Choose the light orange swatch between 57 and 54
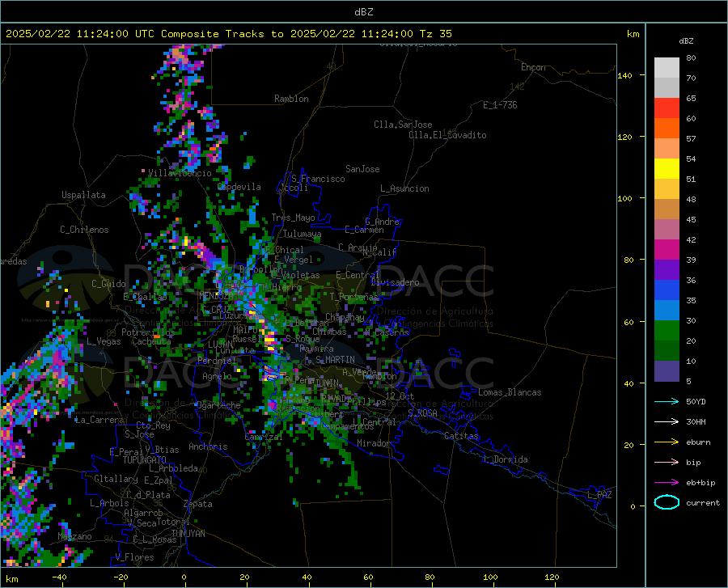728x588 pixels. point(667,149)
